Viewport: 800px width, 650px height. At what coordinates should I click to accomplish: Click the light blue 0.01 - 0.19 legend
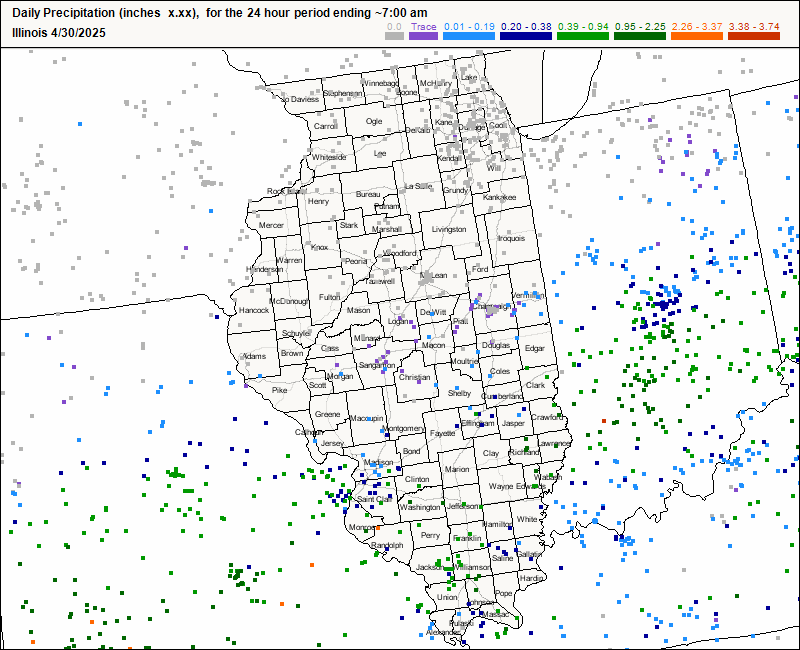pyautogui.click(x=468, y=35)
